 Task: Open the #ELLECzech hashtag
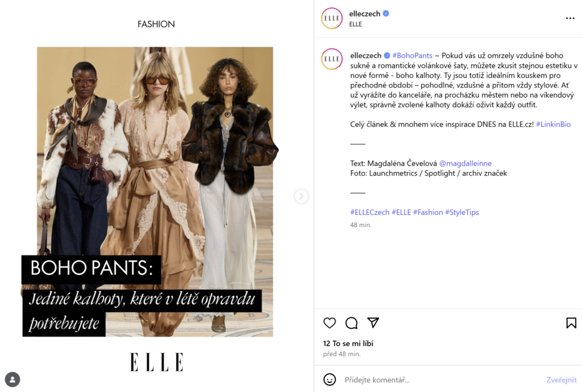(369, 212)
